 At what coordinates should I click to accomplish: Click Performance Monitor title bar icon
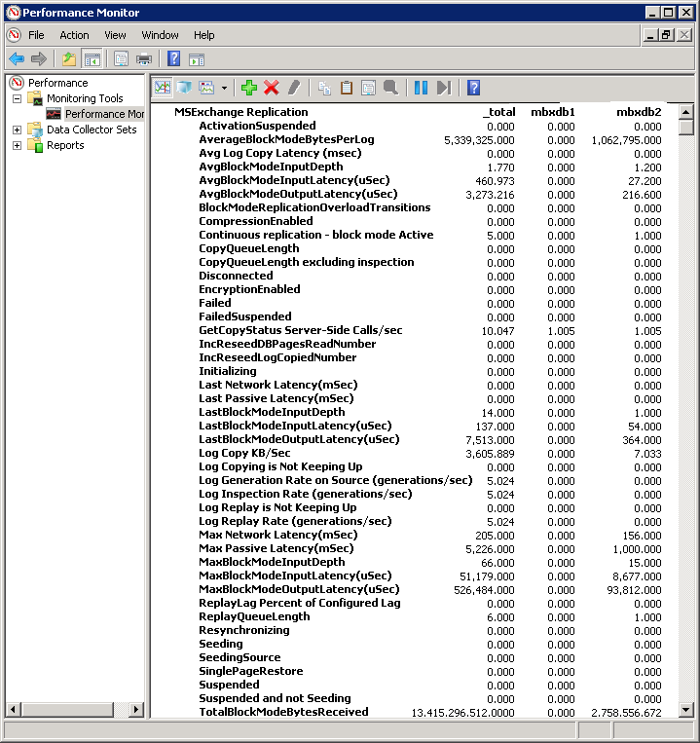tap(14, 13)
